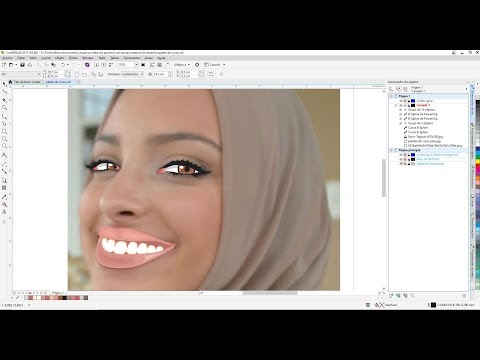This screenshot has width=480, height=360.
Task: Collapse the Página principal node
Action: click(391, 150)
